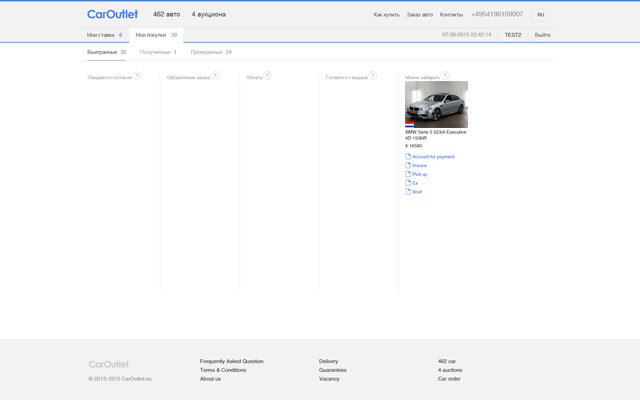Viewport: 640px width, 400px height.
Task: Show help for Готовится к выдаче column
Action: (x=373, y=75)
